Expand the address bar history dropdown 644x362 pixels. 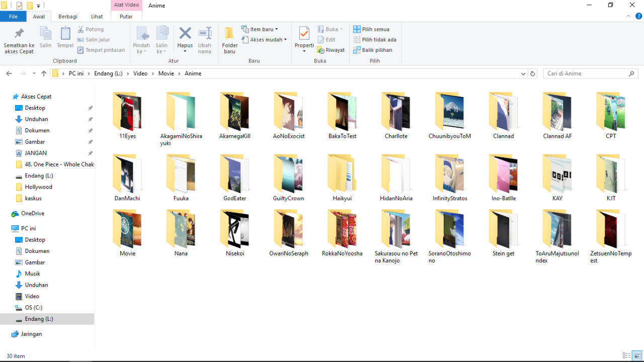click(523, 73)
